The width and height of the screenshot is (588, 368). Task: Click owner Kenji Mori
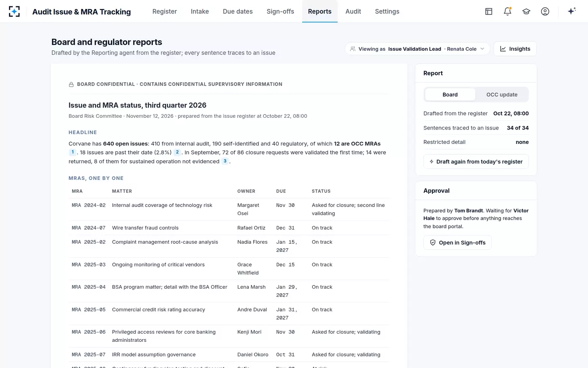point(249,332)
